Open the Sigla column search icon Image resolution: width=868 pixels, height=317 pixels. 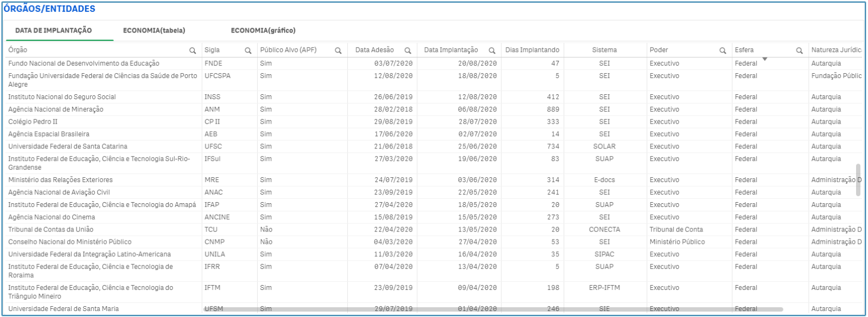pyautogui.click(x=248, y=50)
